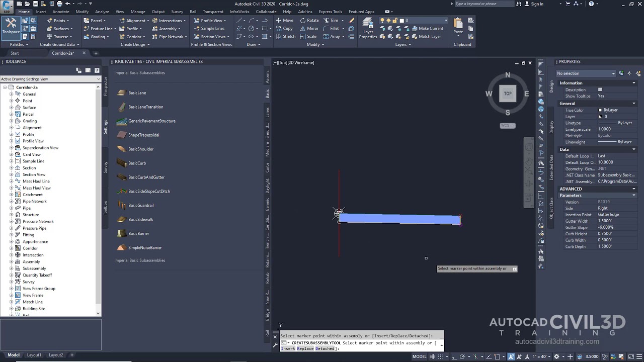This screenshot has height=362, width=644.
Task: Select BasicCurbAndGutter subassembly
Action: tap(141, 177)
